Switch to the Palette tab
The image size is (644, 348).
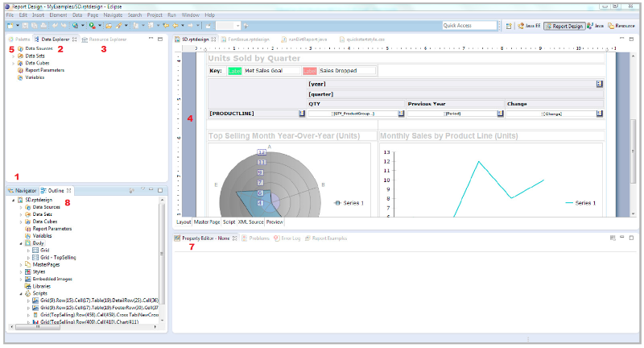coord(19,39)
